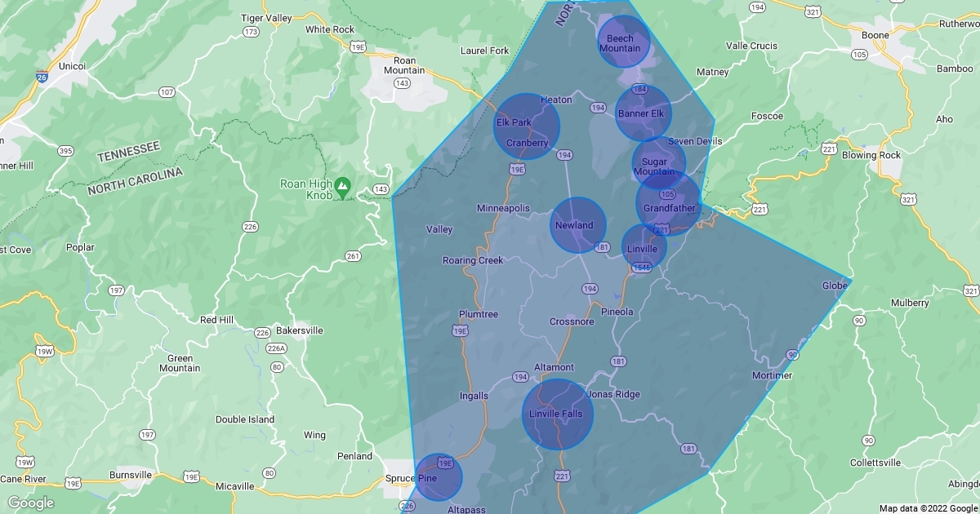Click the Roan High Knob peak marker
The image size is (980, 514).
click(x=344, y=187)
